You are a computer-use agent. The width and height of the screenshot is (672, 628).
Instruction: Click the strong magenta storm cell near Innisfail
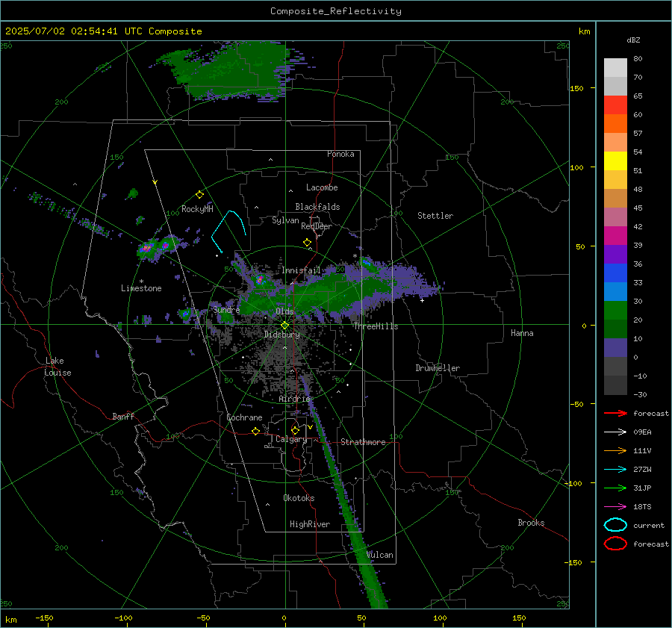tap(260, 280)
